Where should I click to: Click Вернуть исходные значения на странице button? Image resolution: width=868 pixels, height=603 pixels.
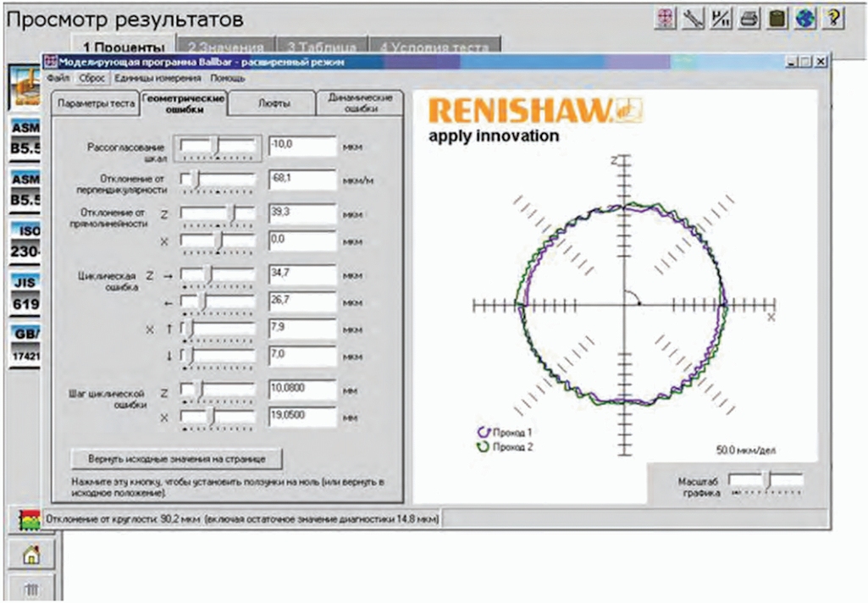click(177, 459)
